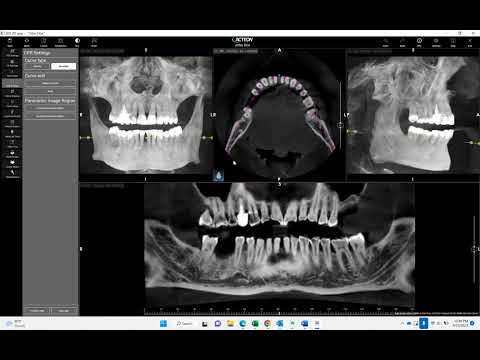
Task: Open the taskbar clock and date
Action: click(460, 323)
